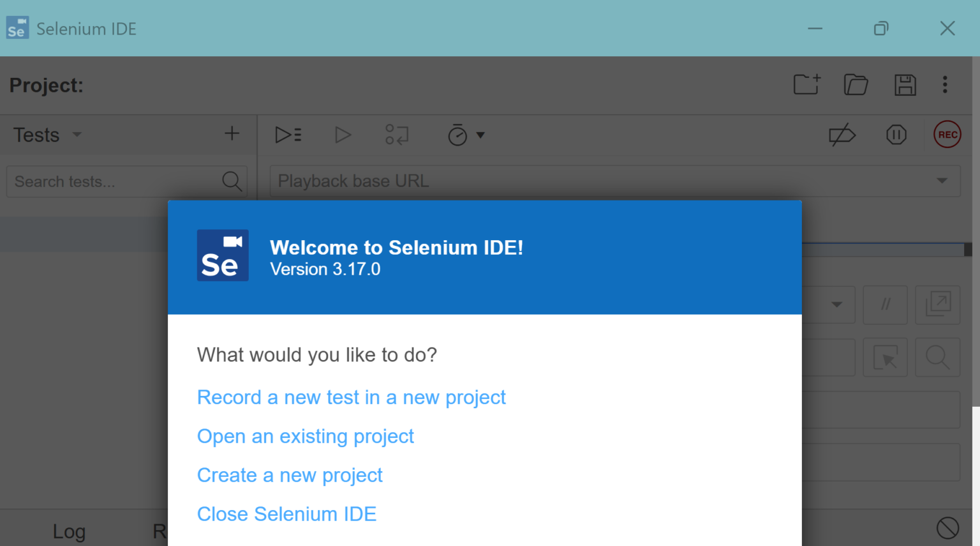Open the three-dot more options menu
This screenshot has height=546, width=980.
pos(945,85)
